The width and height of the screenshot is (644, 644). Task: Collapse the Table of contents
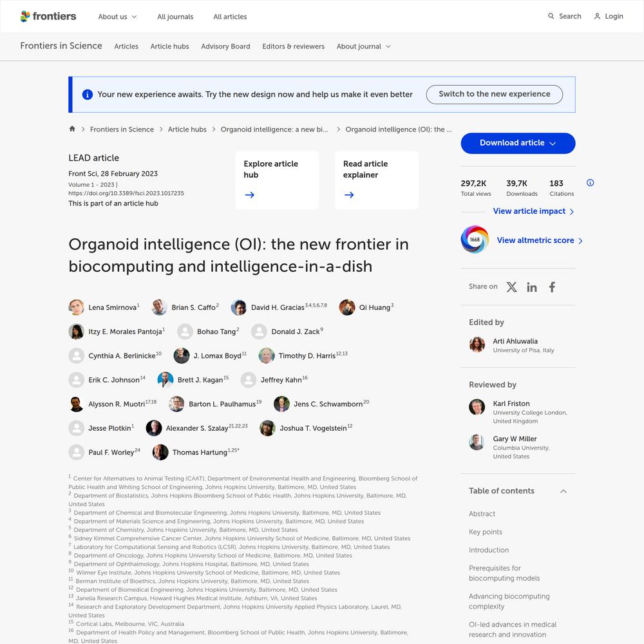563,491
